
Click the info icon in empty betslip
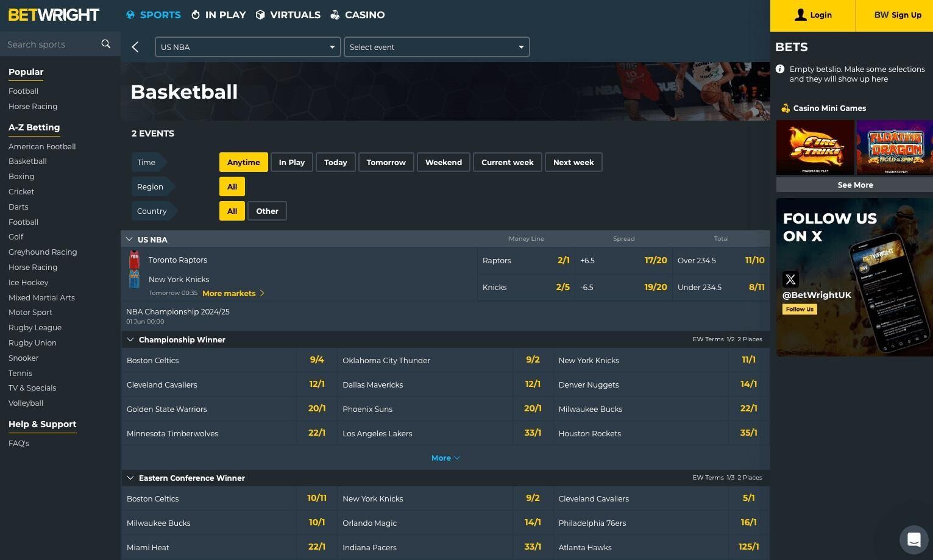780,69
